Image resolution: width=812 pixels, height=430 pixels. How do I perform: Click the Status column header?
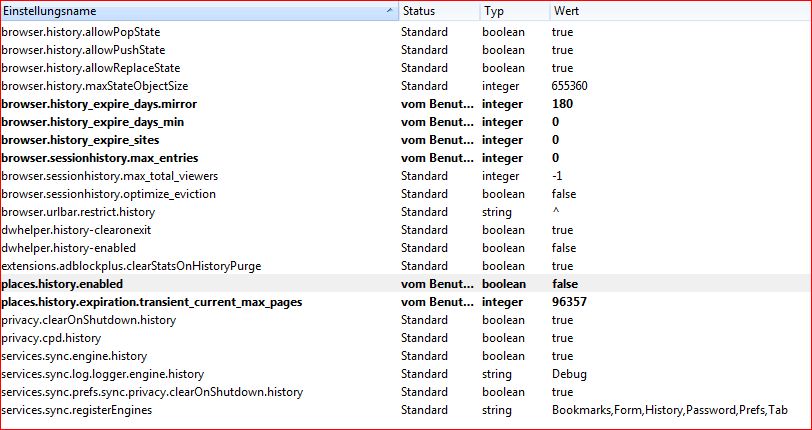[418, 11]
